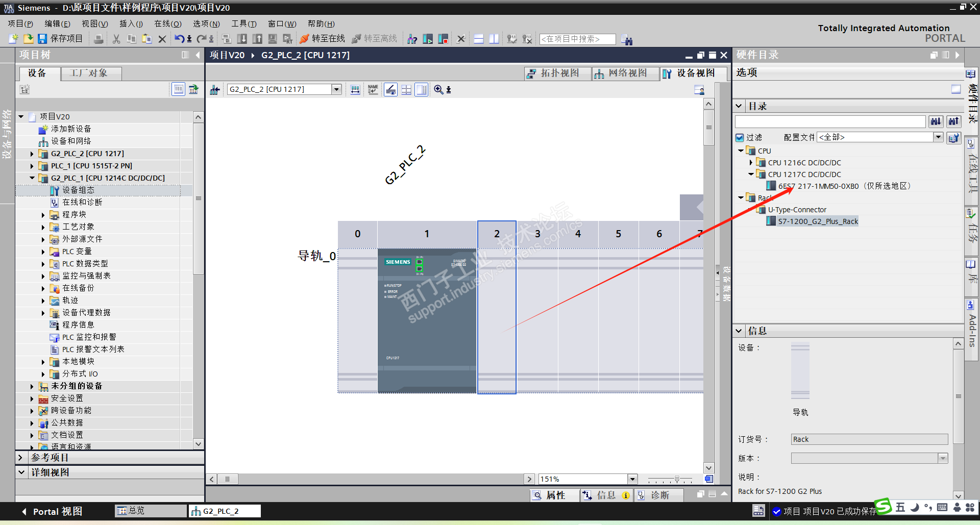
Task: Click the redo arrow icon
Action: [202, 39]
